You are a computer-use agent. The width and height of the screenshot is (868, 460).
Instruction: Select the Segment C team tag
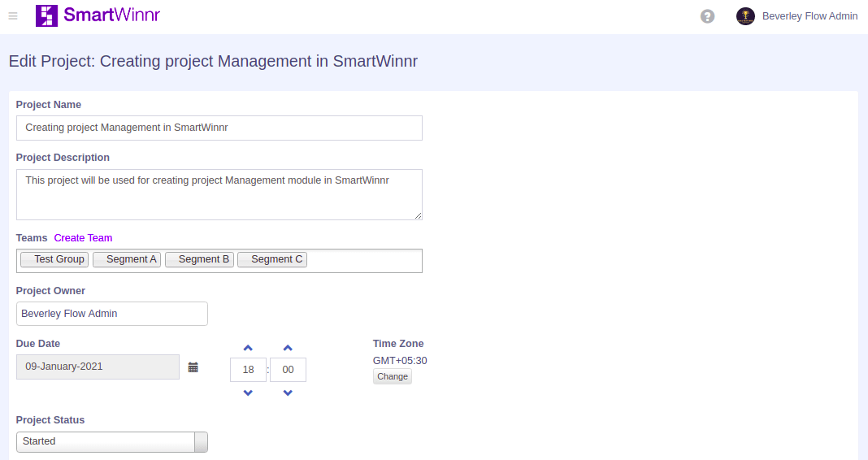(x=272, y=259)
